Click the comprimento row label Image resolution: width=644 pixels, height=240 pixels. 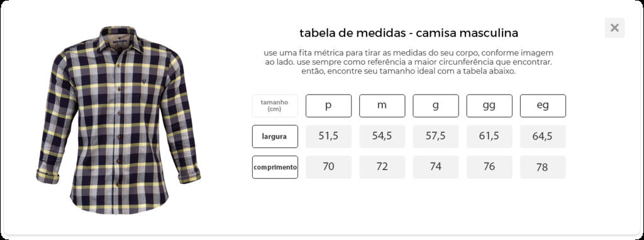[275, 167]
